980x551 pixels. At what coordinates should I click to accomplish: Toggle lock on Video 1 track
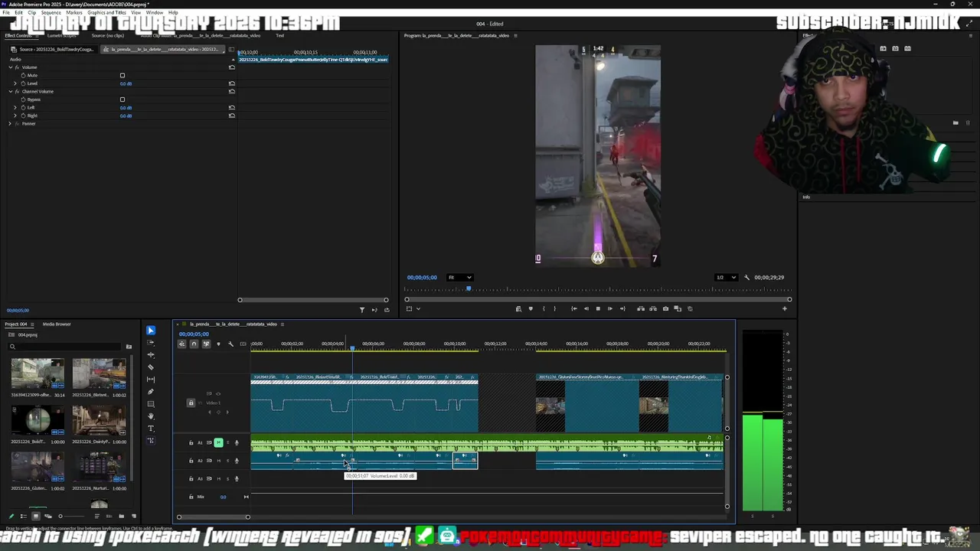[191, 403]
